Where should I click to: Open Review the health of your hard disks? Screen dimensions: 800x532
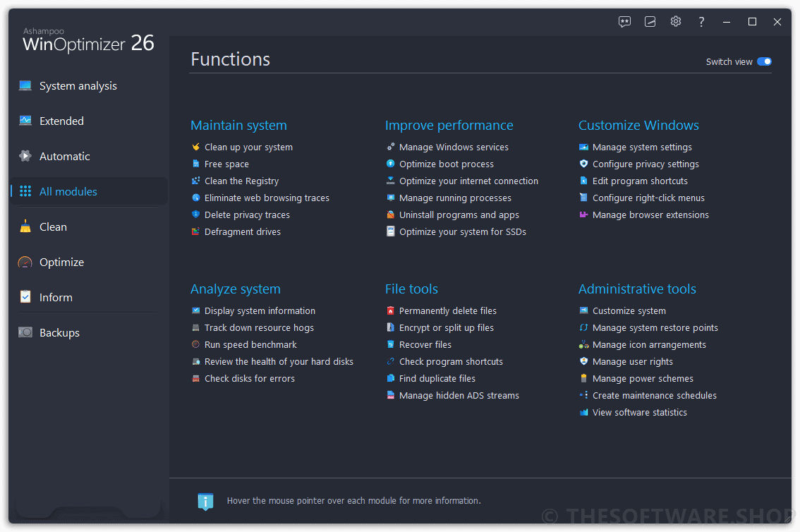point(279,362)
